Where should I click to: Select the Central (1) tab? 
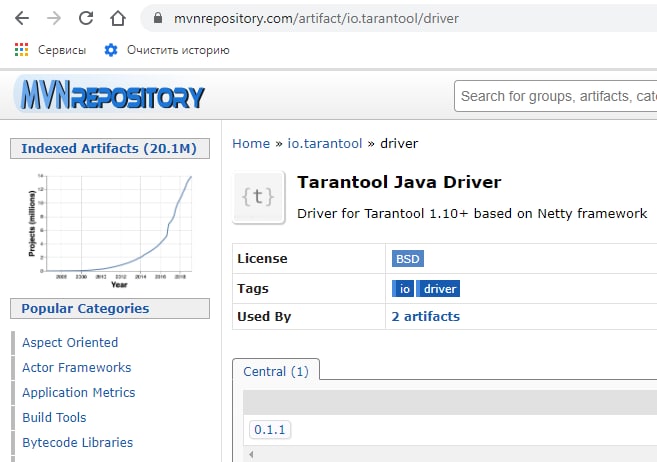276,371
